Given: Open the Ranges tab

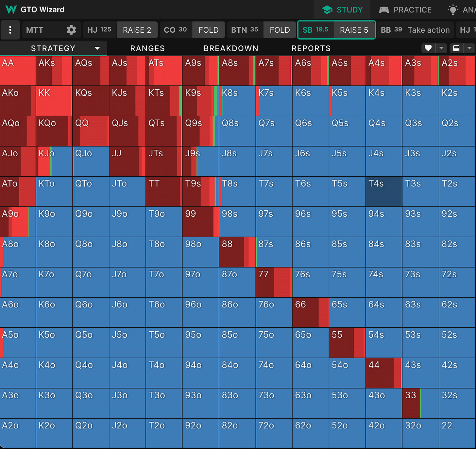Looking at the screenshot, I should [x=147, y=48].
